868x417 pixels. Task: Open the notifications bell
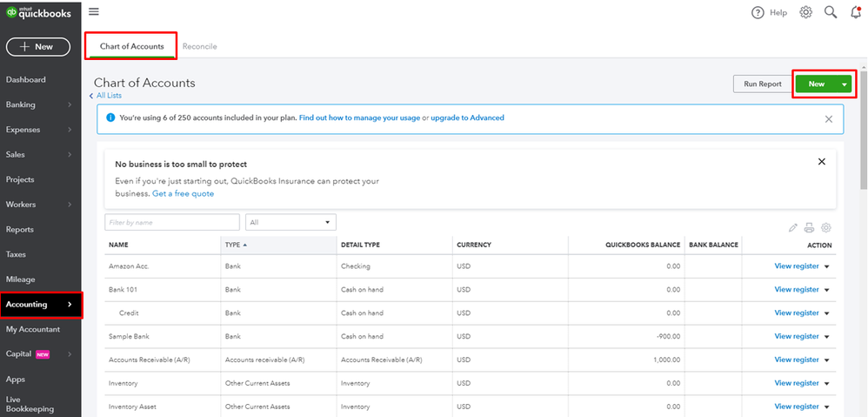tap(856, 12)
